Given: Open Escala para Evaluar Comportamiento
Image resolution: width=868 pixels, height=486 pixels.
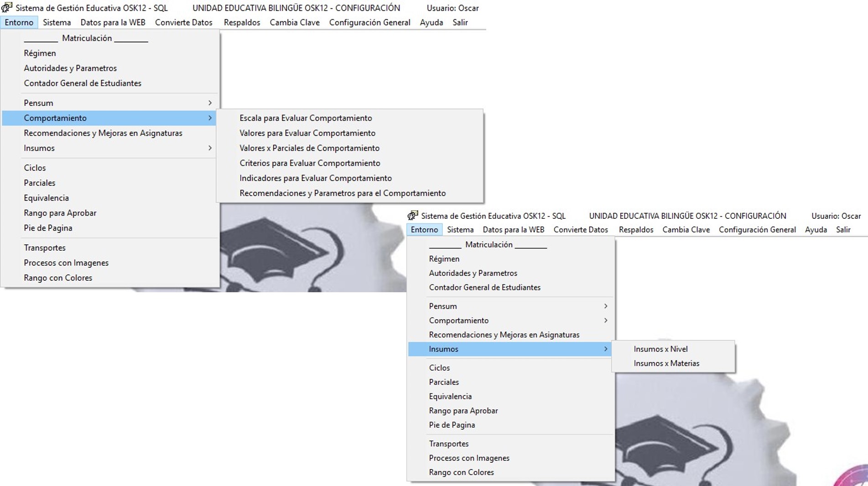Looking at the screenshot, I should click(306, 118).
